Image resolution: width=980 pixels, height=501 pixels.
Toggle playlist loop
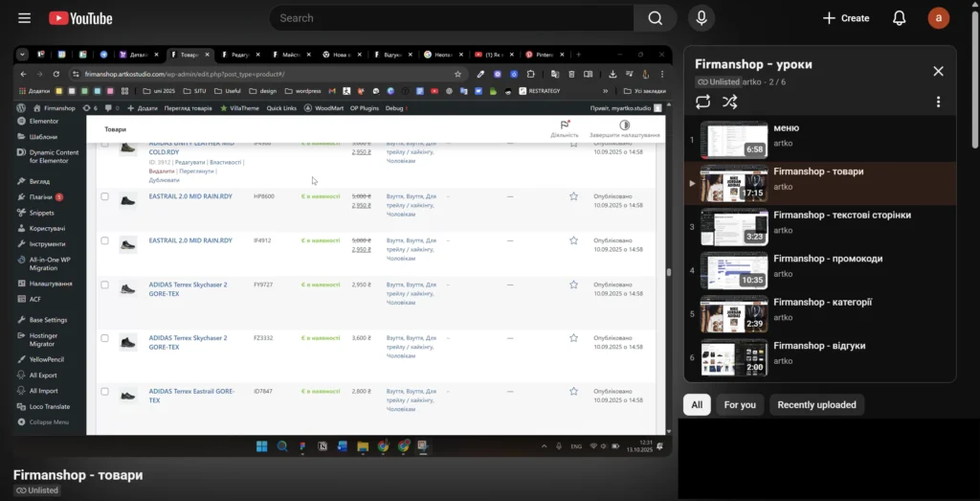click(703, 102)
